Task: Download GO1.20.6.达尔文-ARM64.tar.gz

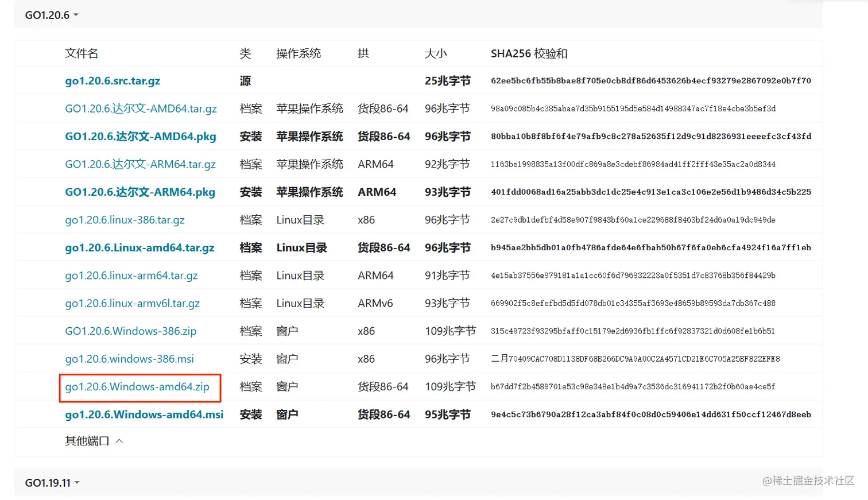Action: click(140, 164)
